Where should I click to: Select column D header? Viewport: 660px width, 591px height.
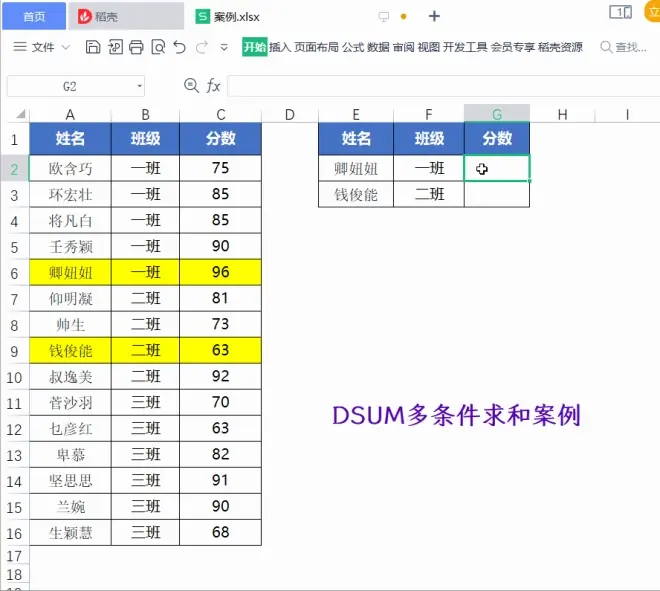[x=289, y=114]
